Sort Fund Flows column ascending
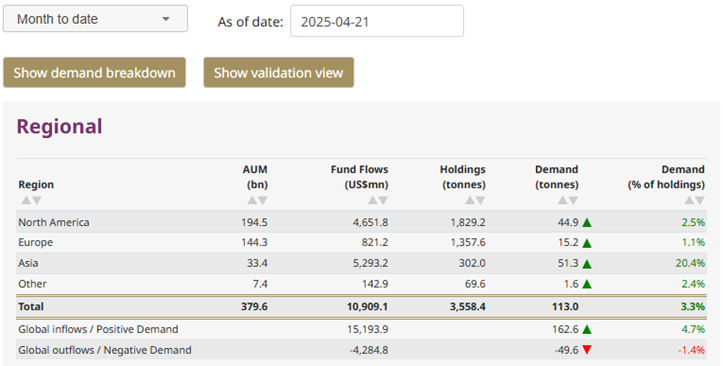The width and height of the screenshot is (723, 366). coord(373,201)
